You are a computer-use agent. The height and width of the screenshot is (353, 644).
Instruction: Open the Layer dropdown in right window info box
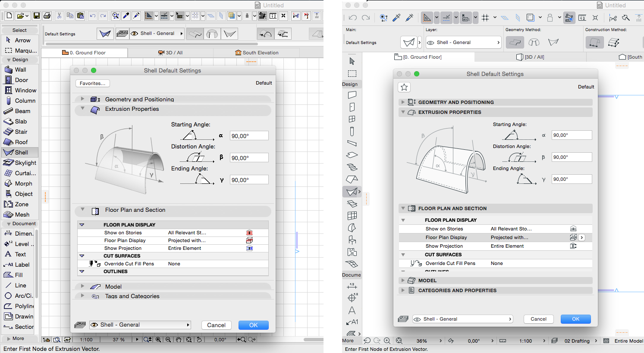pyautogui.click(x=463, y=42)
